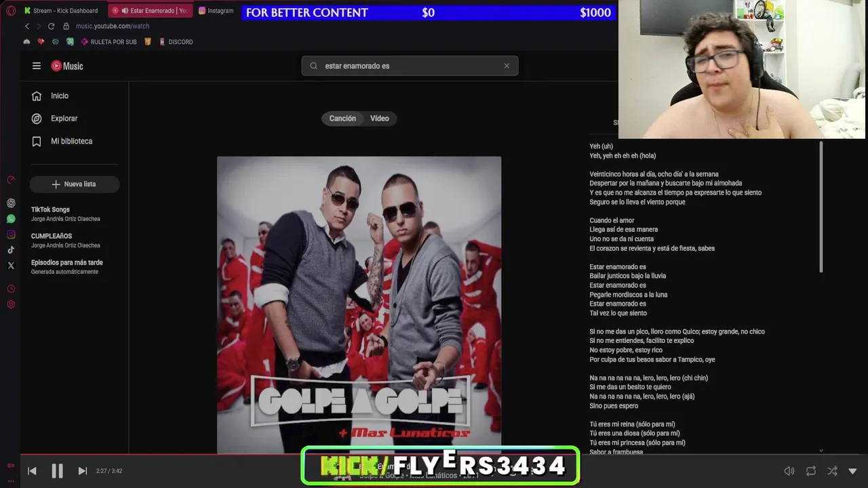Open the player volume control
This screenshot has height=488, width=868.
(789, 471)
